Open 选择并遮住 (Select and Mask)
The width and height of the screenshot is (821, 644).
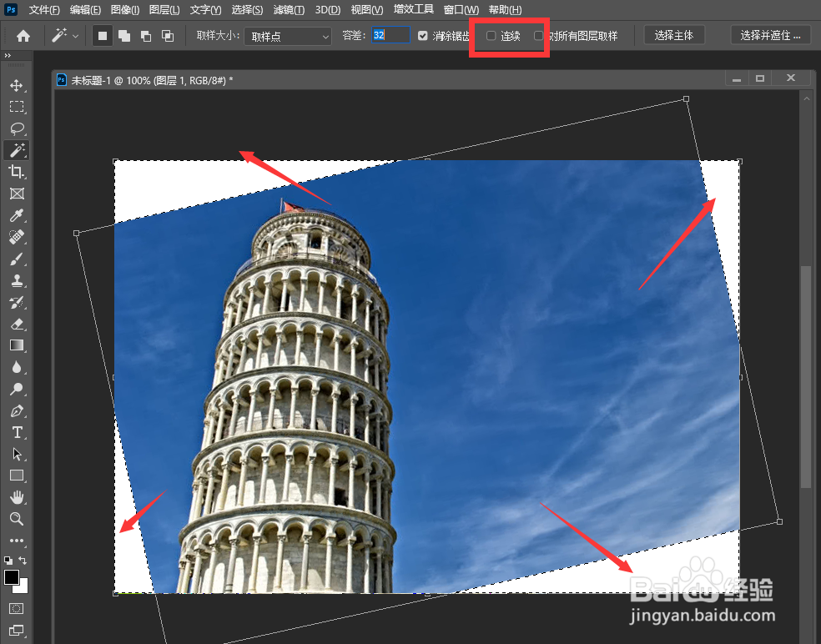click(769, 35)
